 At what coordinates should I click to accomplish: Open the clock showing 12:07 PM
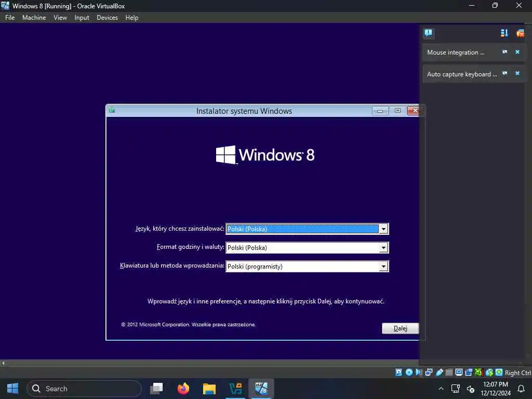pos(495,389)
